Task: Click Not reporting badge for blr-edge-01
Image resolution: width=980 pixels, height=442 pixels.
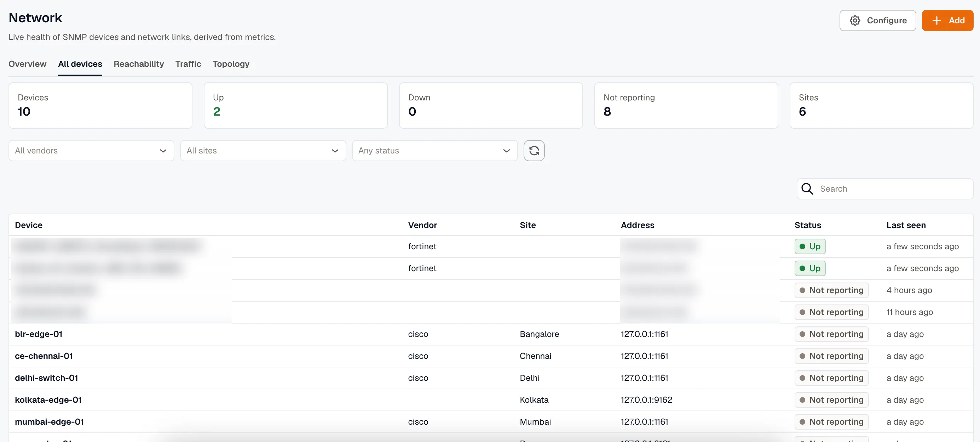Action: click(831, 334)
